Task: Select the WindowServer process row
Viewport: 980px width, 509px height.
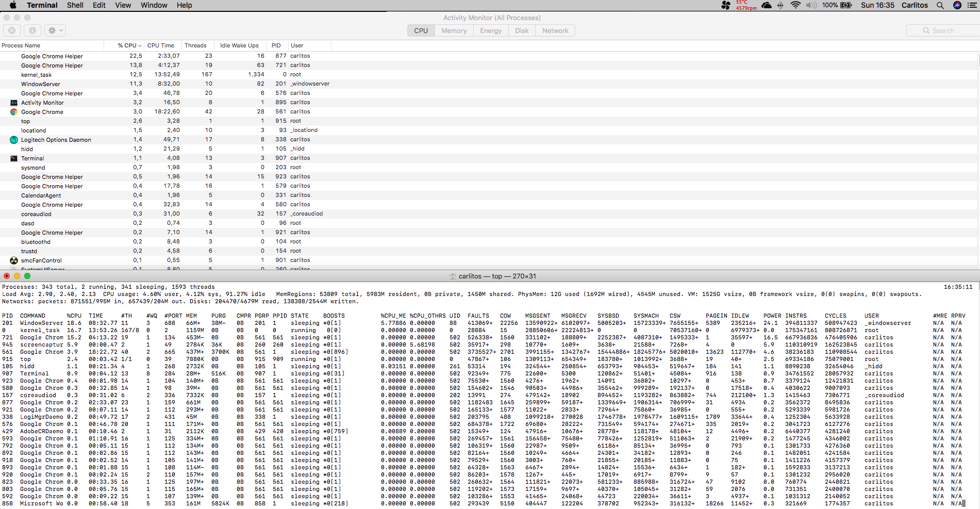Action: click(x=489, y=84)
